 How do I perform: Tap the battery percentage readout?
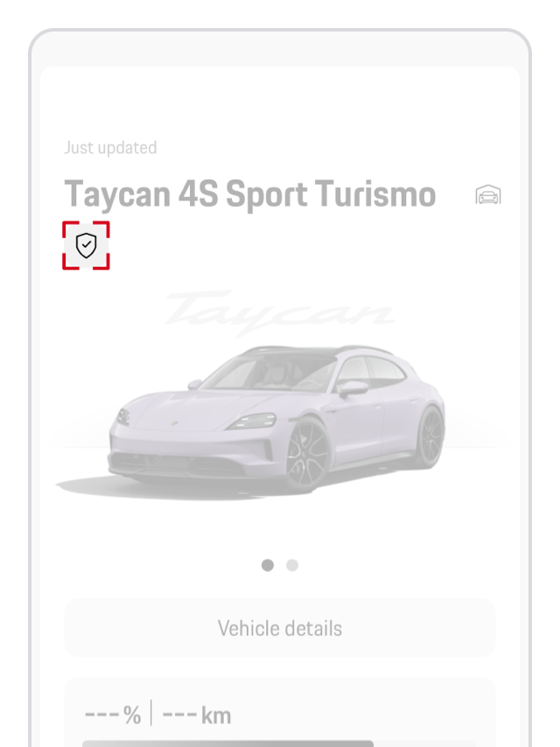coord(113,715)
